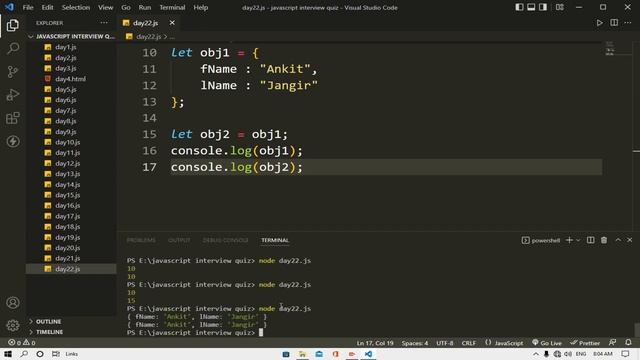Select the Terminal panel tab
Screen dimensions: 640x360
click(275, 240)
